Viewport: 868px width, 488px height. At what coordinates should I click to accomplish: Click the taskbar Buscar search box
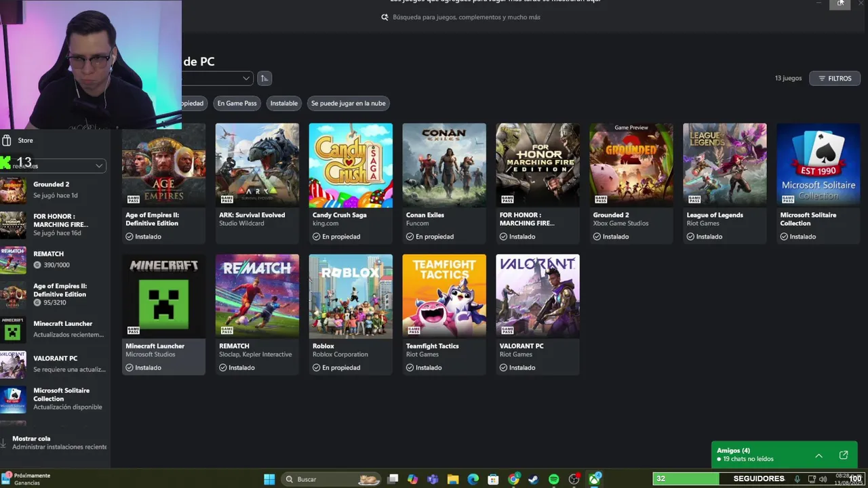(332, 479)
